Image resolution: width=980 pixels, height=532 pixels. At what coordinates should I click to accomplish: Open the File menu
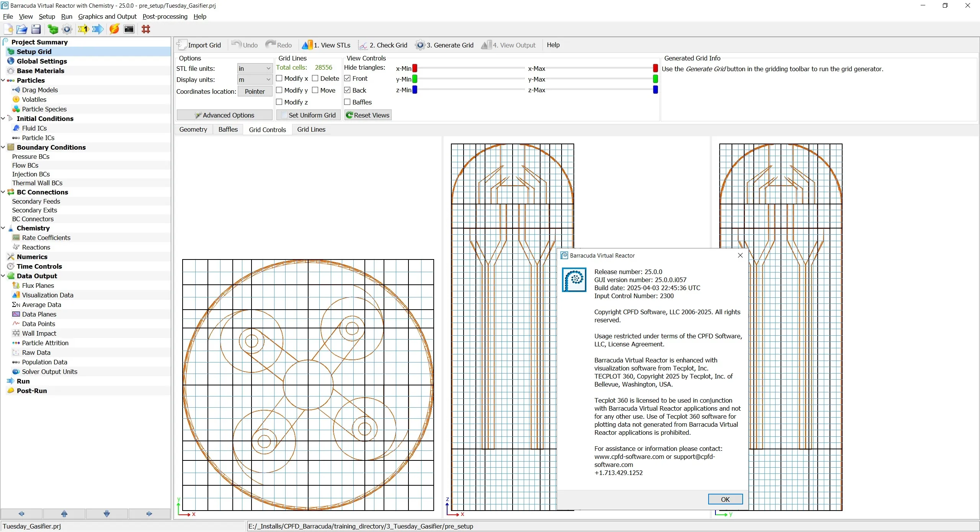(8, 16)
